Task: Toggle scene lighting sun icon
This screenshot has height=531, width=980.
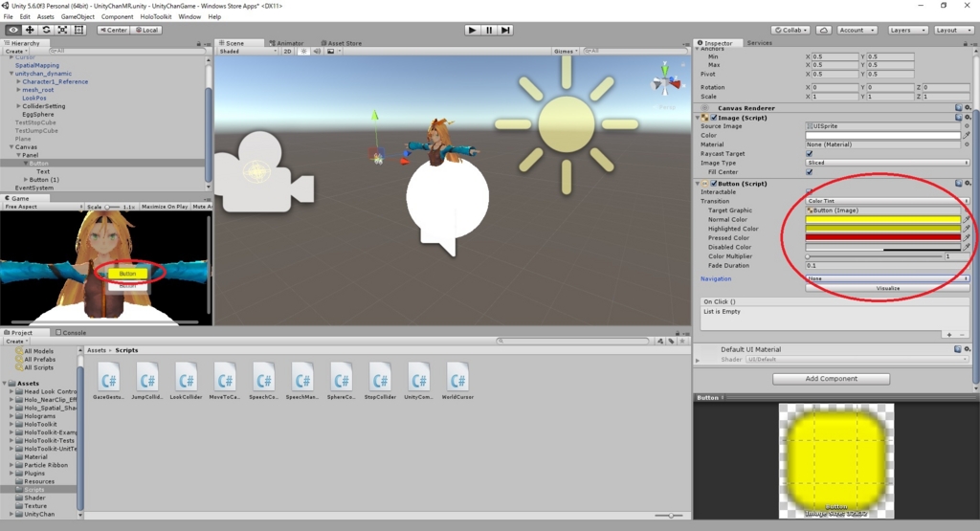Action: [x=303, y=52]
